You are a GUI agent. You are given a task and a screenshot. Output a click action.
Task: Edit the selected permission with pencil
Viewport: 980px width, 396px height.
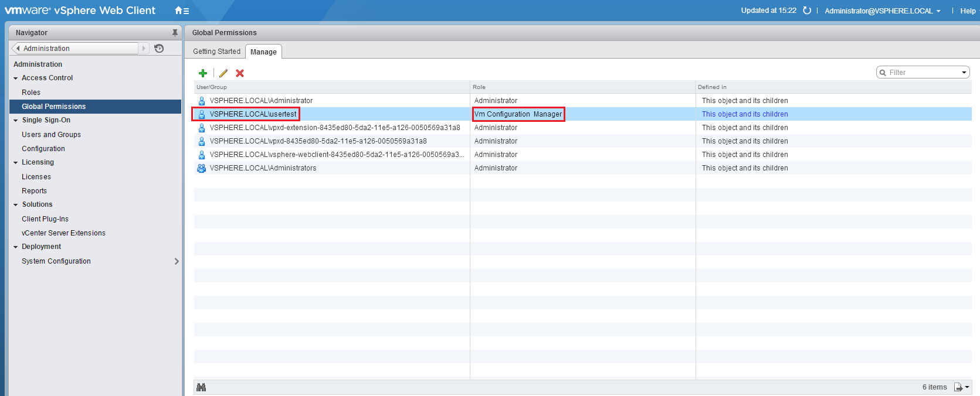click(223, 73)
